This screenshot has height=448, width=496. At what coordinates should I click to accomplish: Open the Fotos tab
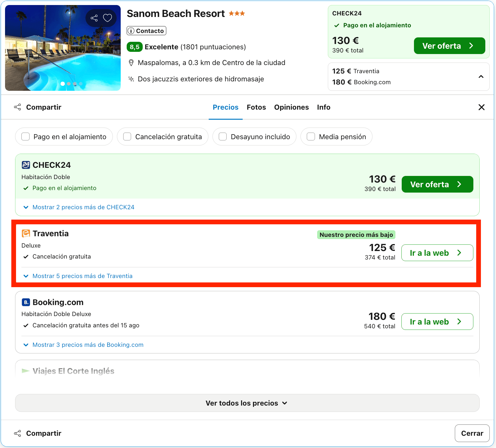coord(256,107)
